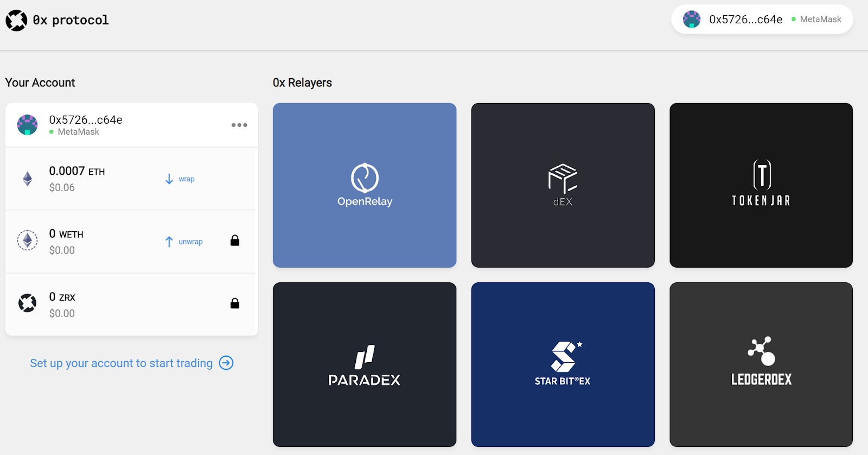Click the ETH diamond token icon
Viewport: 868px width, 455px height.
[27, 179]
